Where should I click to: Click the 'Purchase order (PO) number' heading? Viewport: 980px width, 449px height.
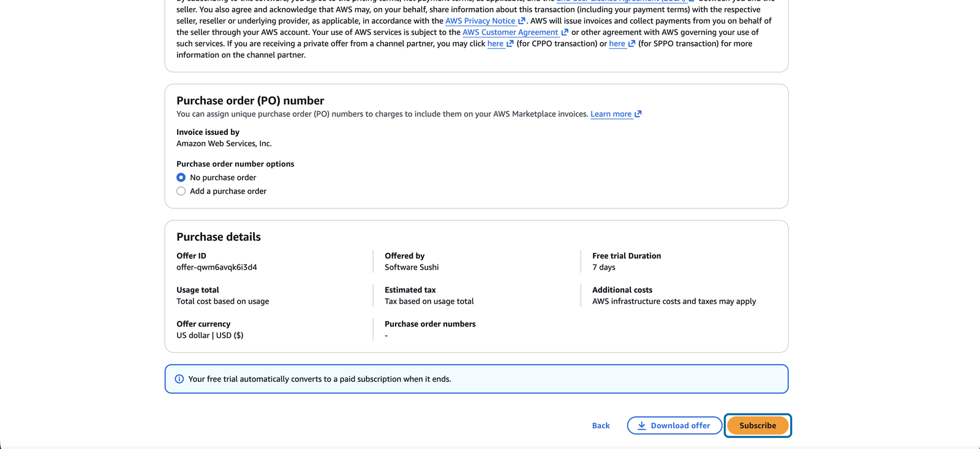coord(251,100)
